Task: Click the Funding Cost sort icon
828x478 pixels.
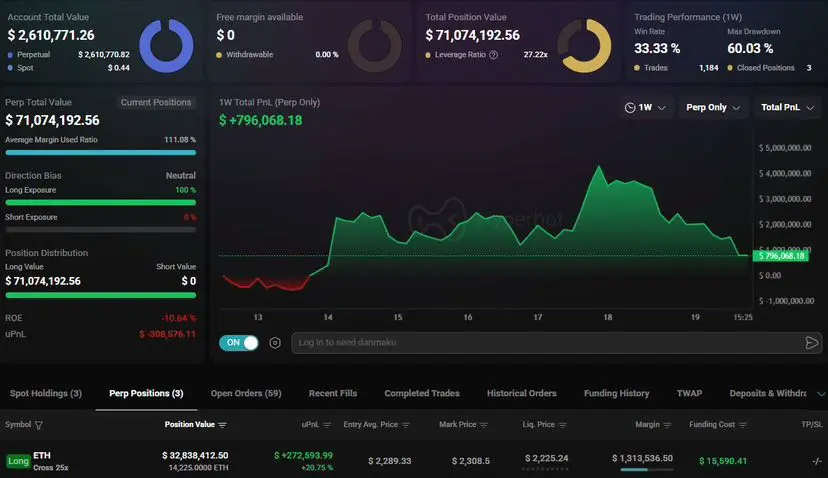Action: pyautogui.click(x=742, y=425)
